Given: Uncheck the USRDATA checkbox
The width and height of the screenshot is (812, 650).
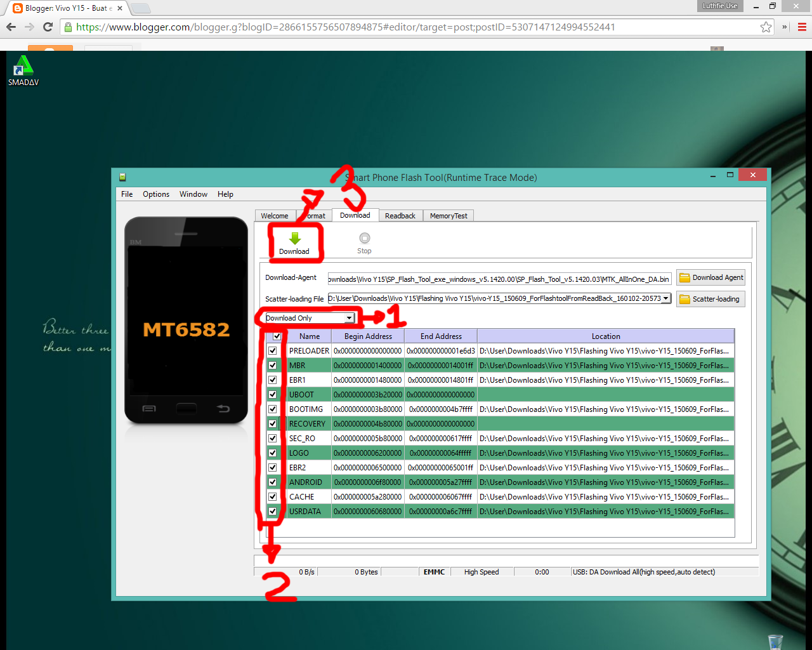Looking at the screenshot, I should tap(273, 512).
